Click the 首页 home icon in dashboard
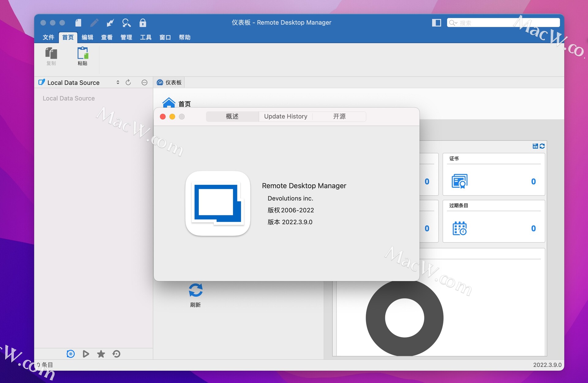Image resolution: width=588 pixels, height=383 pixels. [x=169, y=103]
